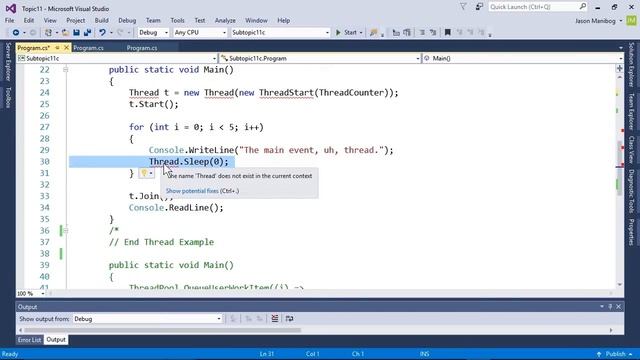Viewport: 640px width, 360px height.
Task: Collapse the comment block outline at line 36
Action: (65, 231)
